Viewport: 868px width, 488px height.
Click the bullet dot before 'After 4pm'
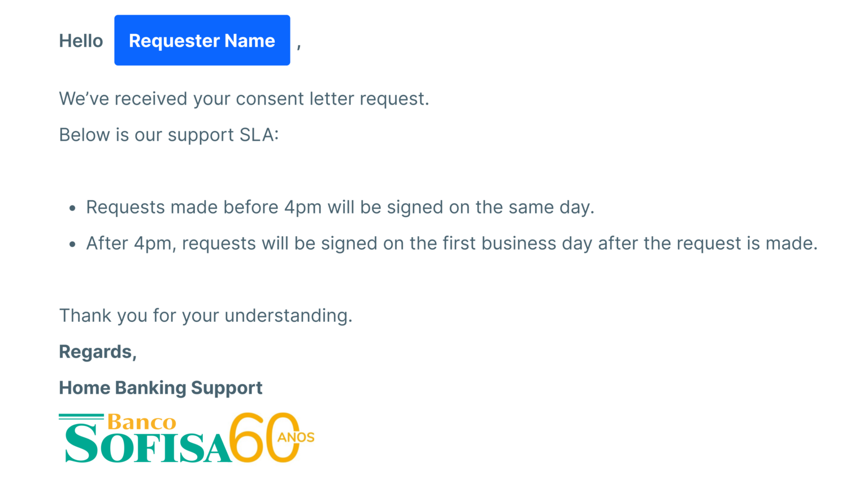pos(72,245)
